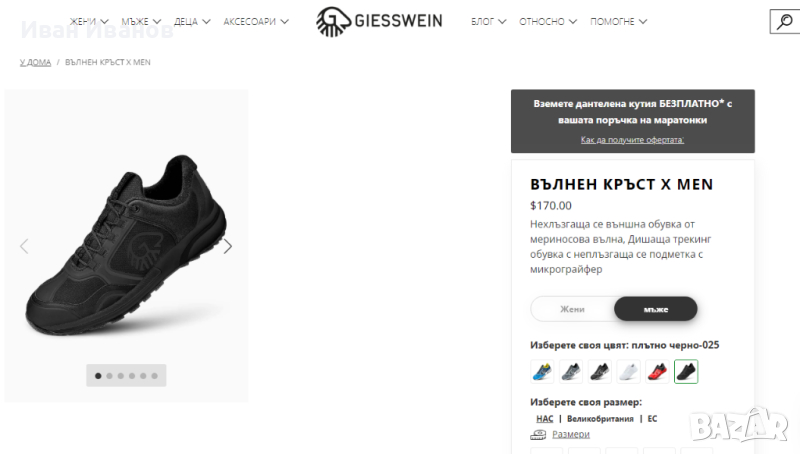Image resolution: width=800 pixels, height=454 pixels.
Task: Follow the У ДОМА breadcrumb link
Action: (x=35, y=62)
